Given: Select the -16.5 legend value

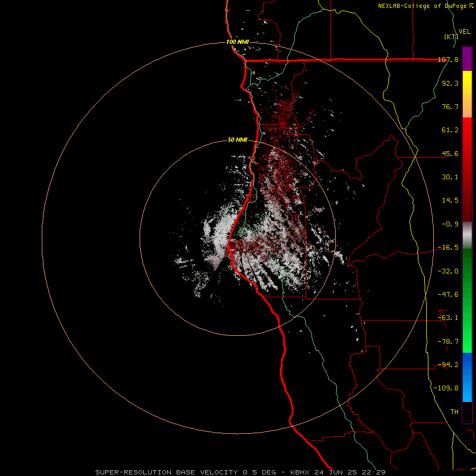Looking at the screenshot, I should pyautogui.click(x=448, y=248).
